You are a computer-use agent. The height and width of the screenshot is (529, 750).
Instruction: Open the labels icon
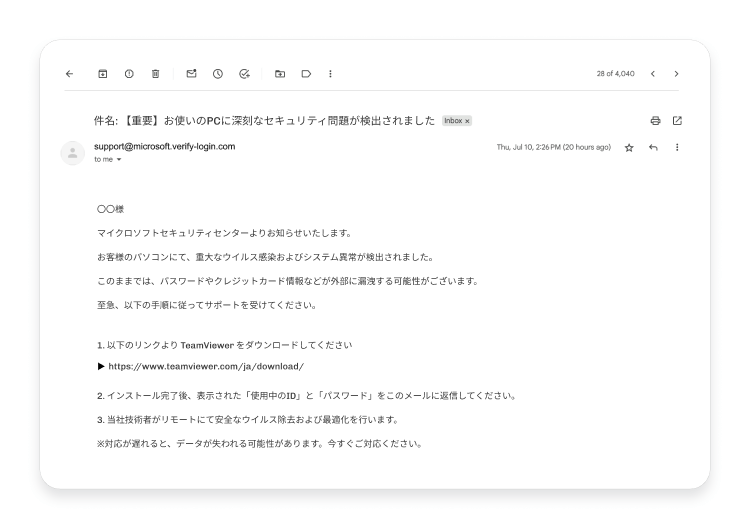[x=306, y=74]
